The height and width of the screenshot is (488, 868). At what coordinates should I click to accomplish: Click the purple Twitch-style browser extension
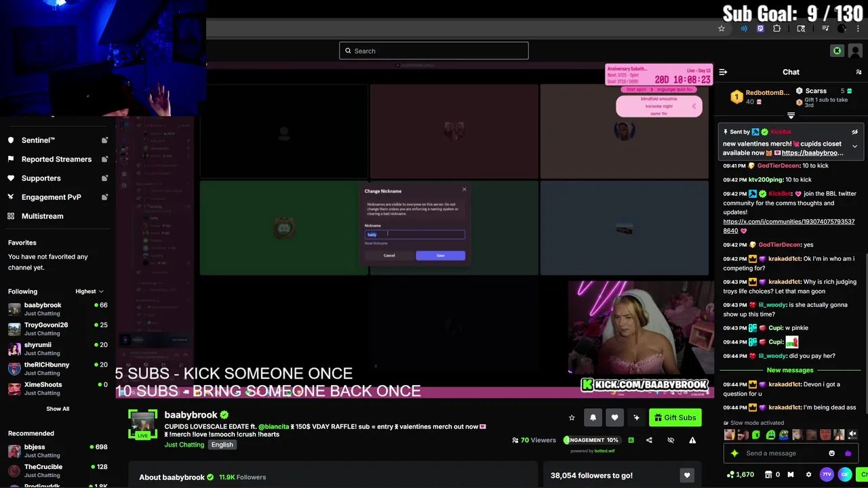coord(760,28)
